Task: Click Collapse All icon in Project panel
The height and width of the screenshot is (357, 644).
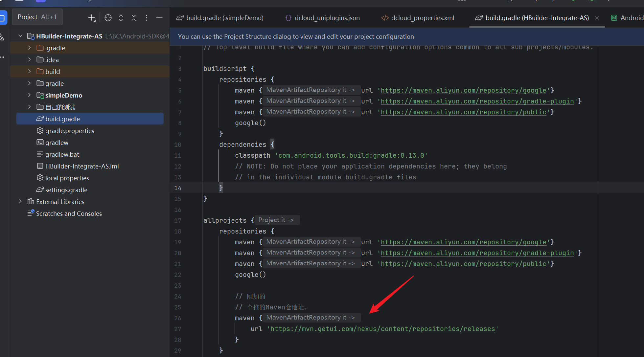Action: 134,18
